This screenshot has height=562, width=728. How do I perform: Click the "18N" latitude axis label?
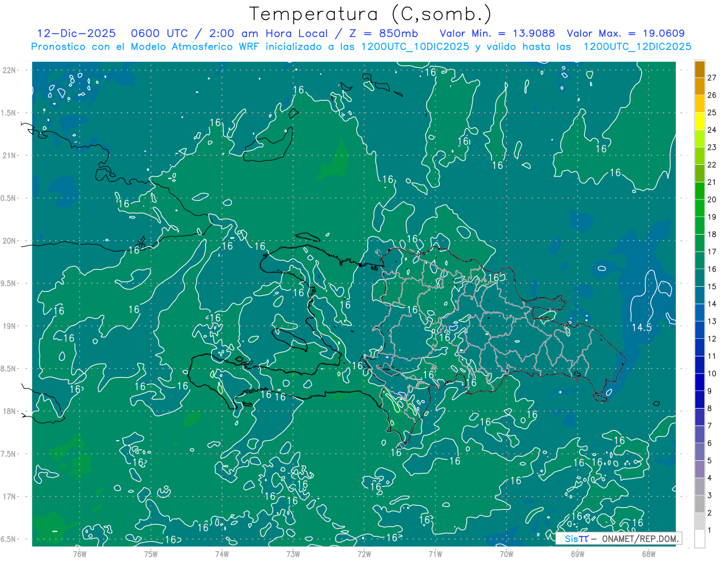[x=10, y=412]
